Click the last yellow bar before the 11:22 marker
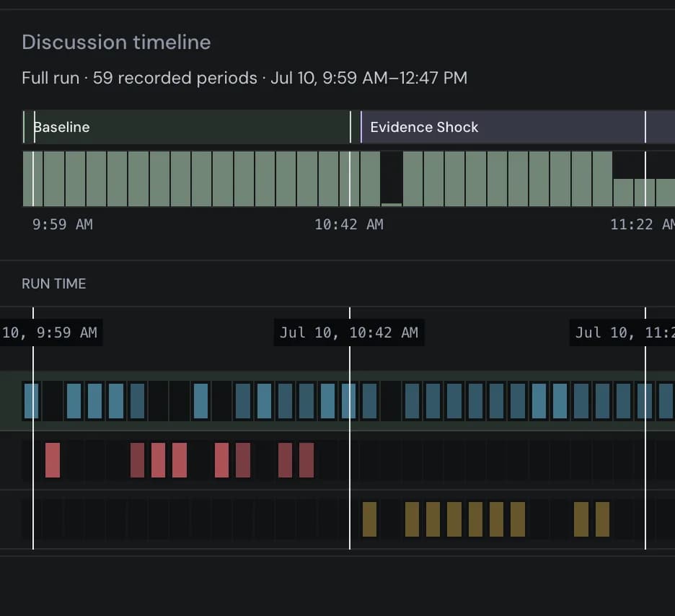 point(602,519)
